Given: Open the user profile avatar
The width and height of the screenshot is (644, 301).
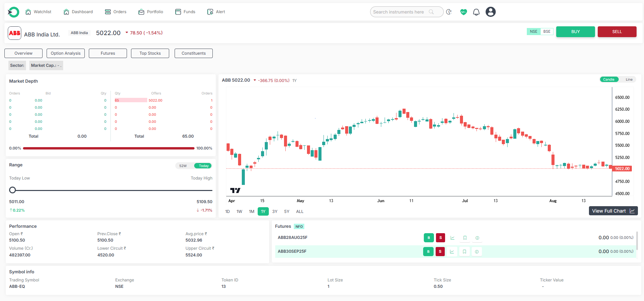Looking at the screenshot, I should point(490,12).
